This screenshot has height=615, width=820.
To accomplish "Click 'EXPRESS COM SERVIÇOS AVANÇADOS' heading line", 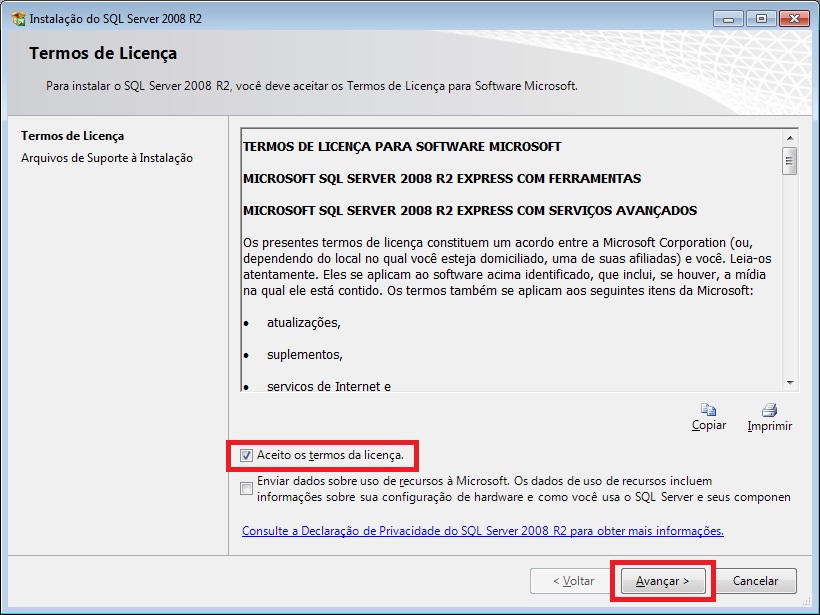I will click(470, 210).
